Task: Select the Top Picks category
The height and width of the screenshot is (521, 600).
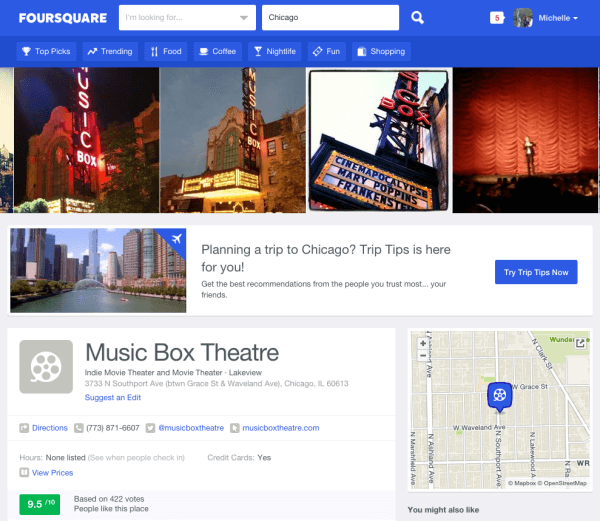Action: (x=46, y=51)
